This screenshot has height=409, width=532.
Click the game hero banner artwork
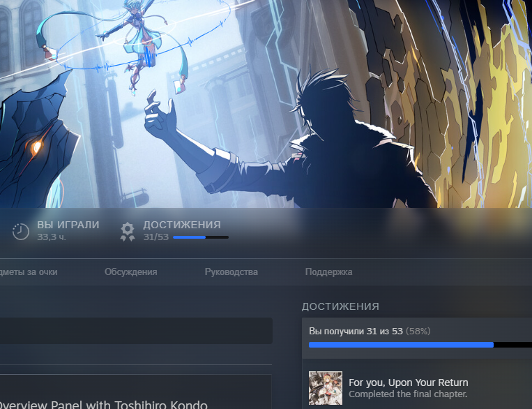[x=266, y=103]
